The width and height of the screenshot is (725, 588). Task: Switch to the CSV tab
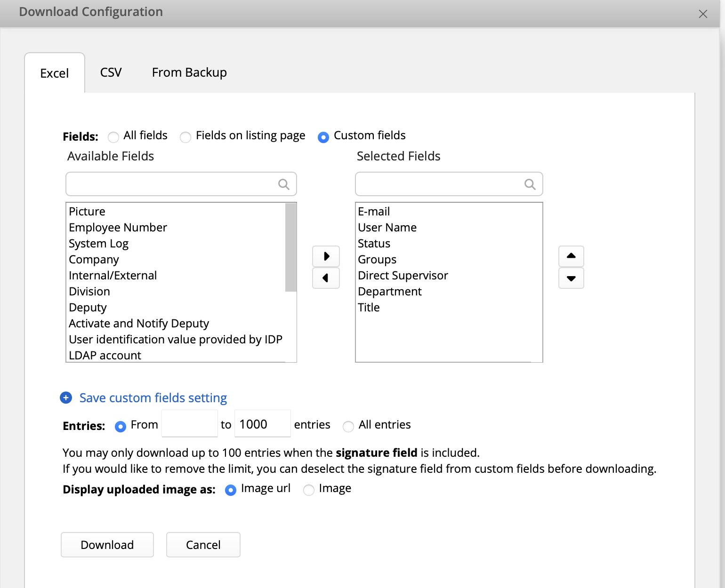tap(111, 72)
